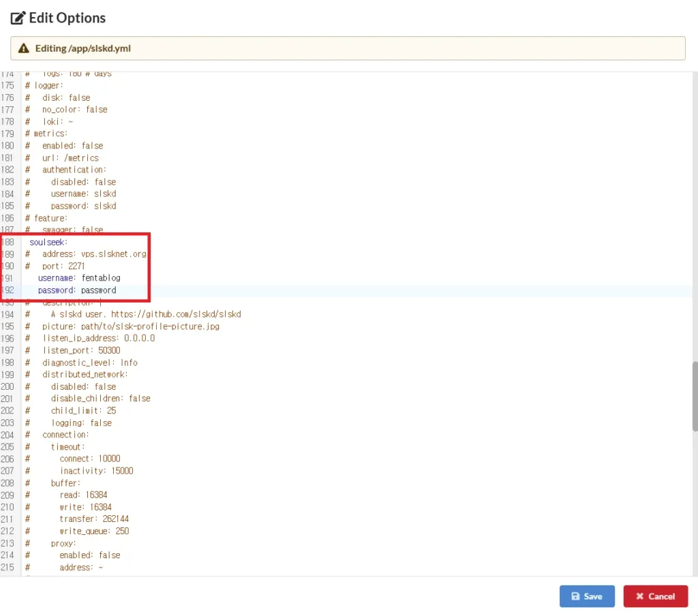Click the pencil icon beside Edit Options

coord(17,18)
